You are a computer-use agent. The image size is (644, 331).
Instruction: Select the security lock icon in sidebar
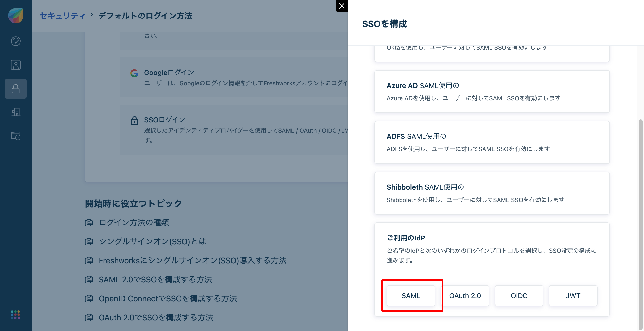(16, 89)
